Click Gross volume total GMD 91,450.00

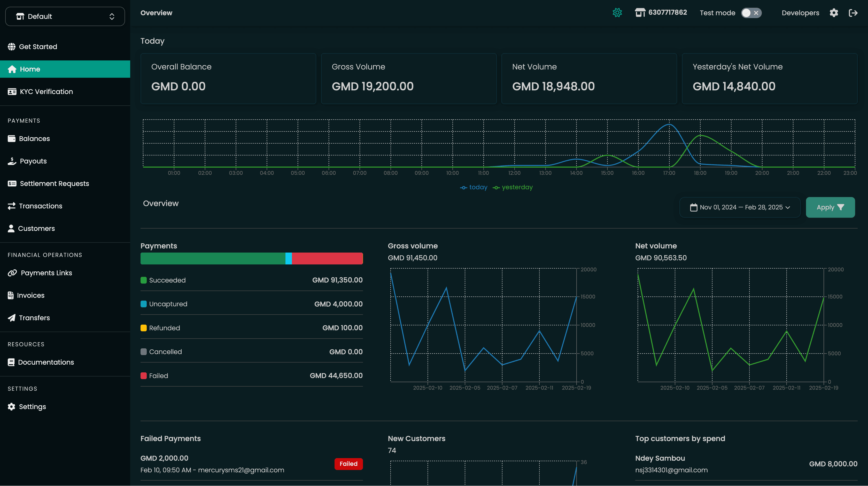[413, 258]
